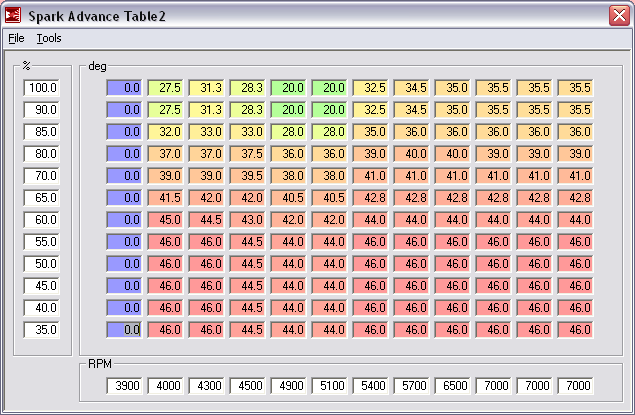This screenshot has height=415, width=635.
Task: Click the 5700 RPM field
Action: [412, 385]
